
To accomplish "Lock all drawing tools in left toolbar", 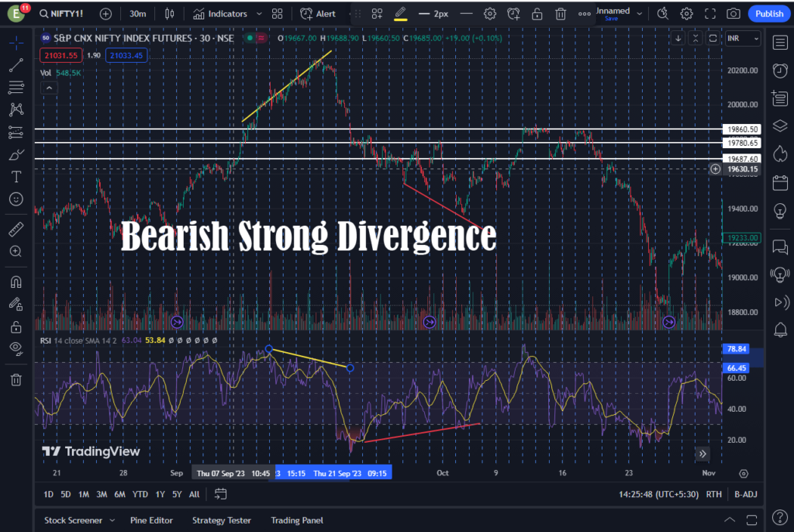I will coord(16,326).
